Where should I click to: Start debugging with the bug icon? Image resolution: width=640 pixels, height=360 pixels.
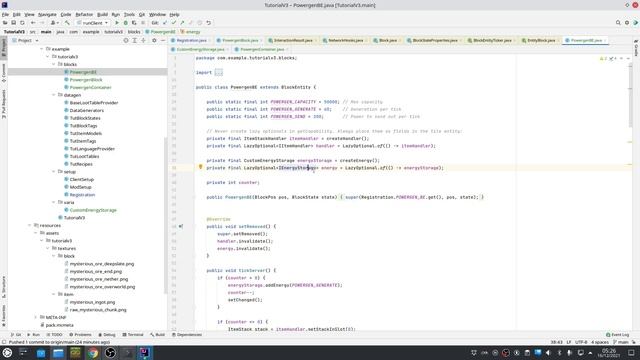(x=126, y=23)
